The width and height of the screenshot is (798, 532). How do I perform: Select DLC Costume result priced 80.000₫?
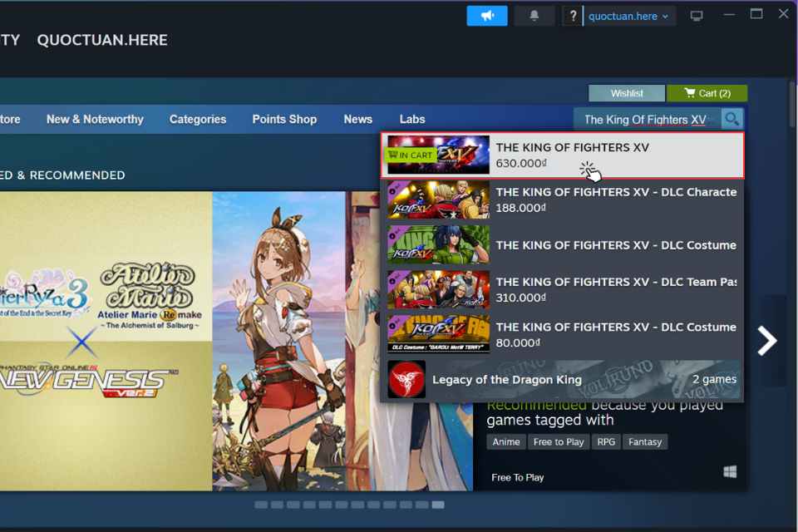tap(563, 334)
